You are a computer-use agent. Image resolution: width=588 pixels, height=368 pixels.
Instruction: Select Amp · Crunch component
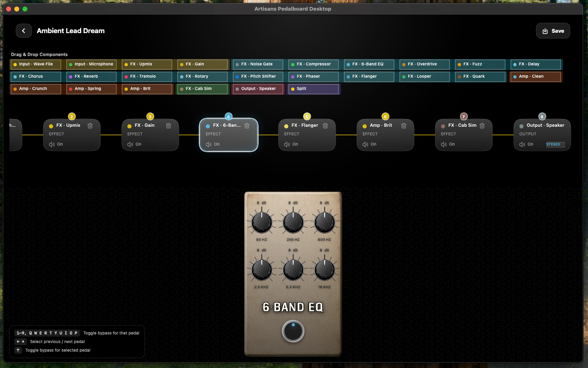(36, 89)
